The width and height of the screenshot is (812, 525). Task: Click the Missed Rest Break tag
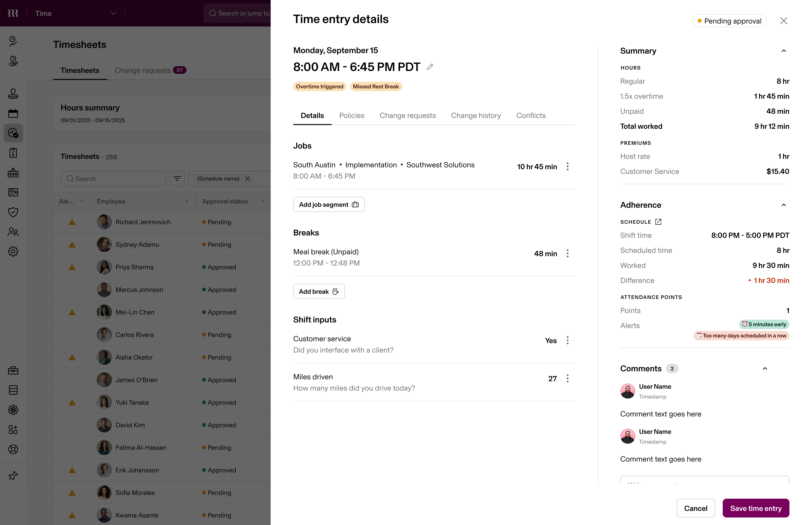pos(376,87)
